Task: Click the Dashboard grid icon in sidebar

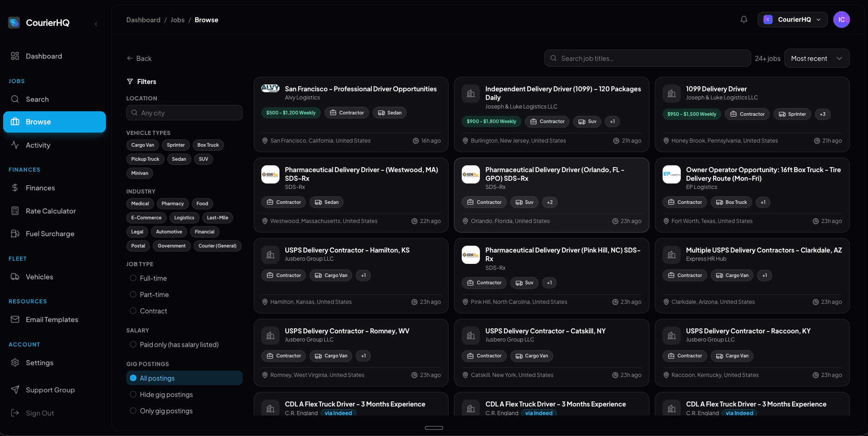Action: tap(15, 56)
